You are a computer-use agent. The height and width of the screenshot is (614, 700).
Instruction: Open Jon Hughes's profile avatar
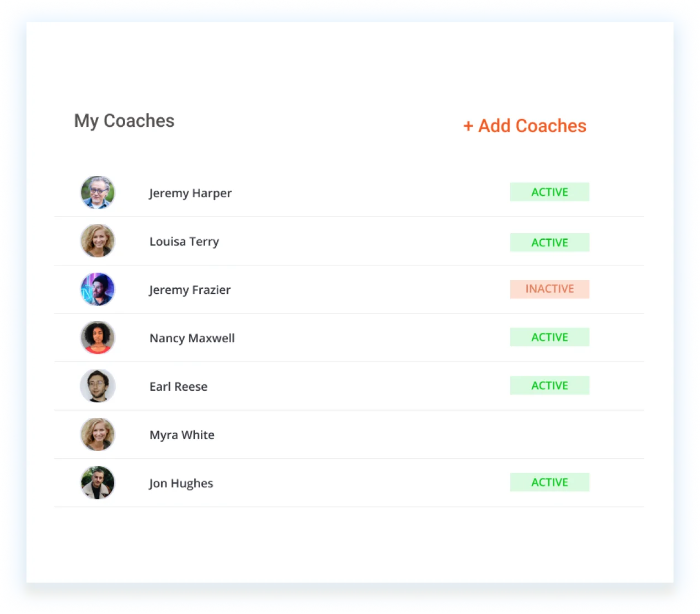(x=98, y=483)
